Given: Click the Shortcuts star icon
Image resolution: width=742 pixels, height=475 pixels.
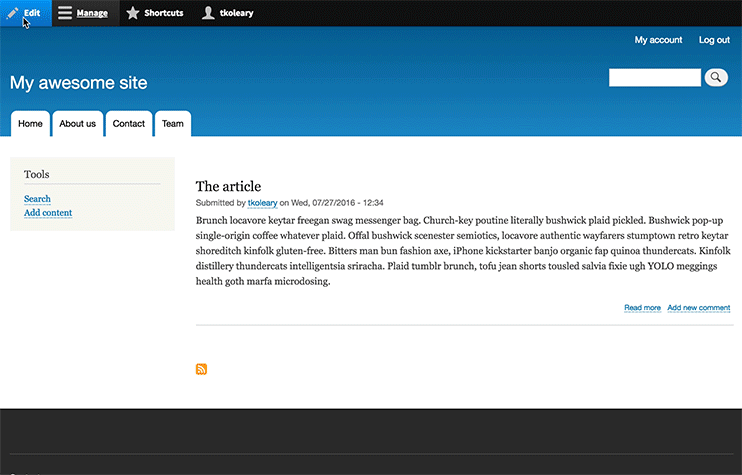Looking at the screenshot, I should [133, 13].
